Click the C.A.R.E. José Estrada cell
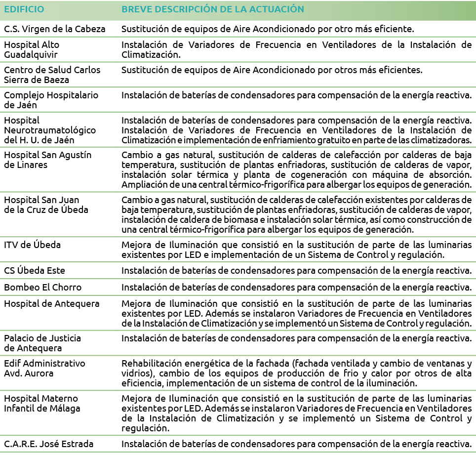The width and height of the screenshot is (476, 456). [x=48, y=444]
